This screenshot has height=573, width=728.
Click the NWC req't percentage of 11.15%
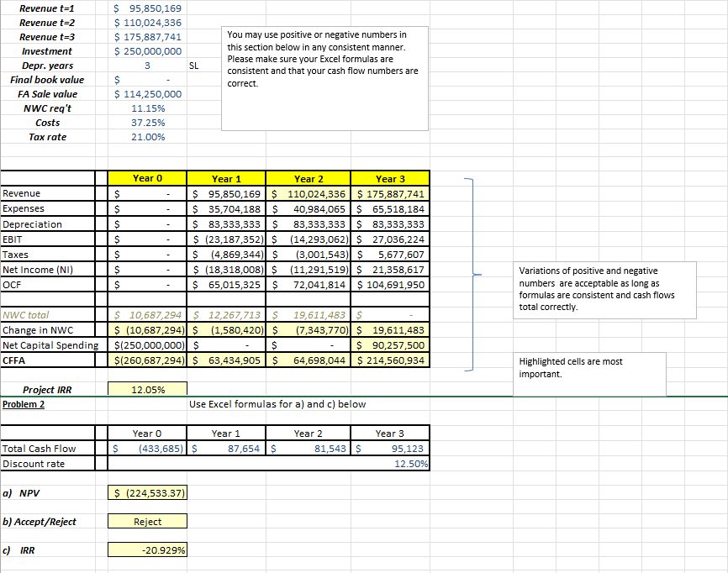click(x=147, y=108)
